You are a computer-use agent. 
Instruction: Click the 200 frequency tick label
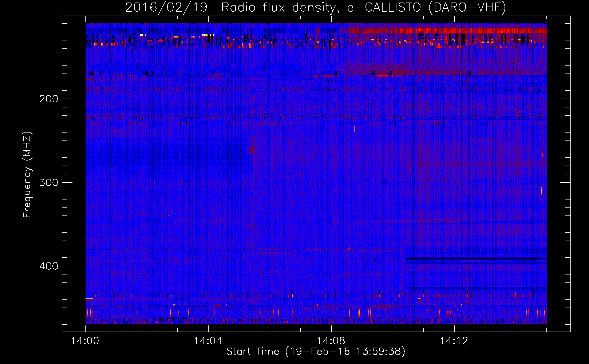tap(49, 99)
